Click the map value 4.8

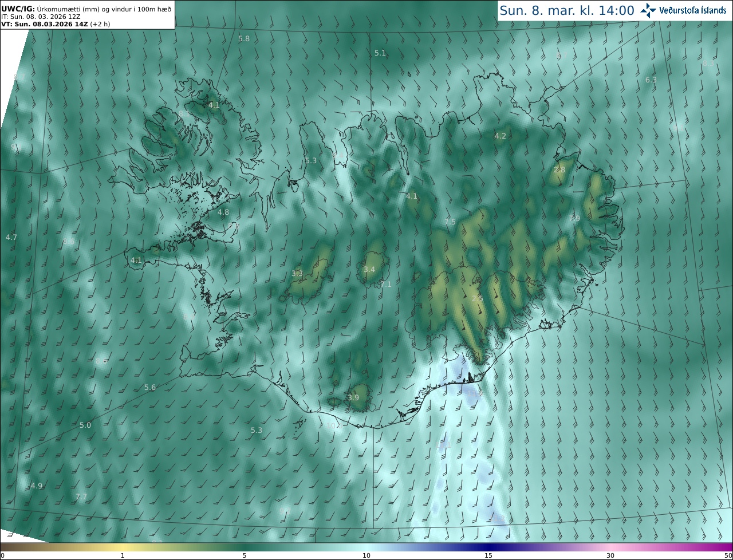[x=223, y=212]
